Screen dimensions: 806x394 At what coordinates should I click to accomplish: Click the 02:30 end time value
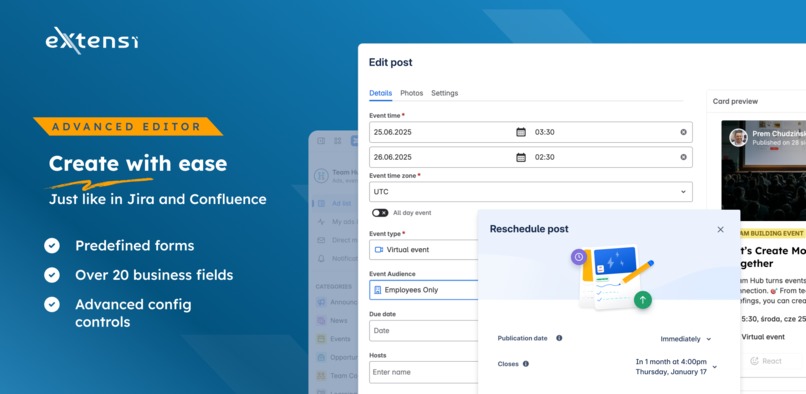point(544,157)
